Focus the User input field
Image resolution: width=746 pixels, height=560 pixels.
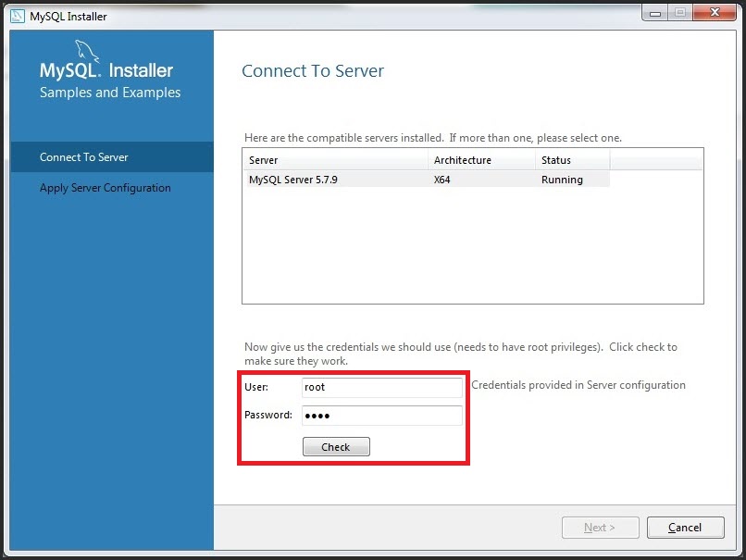[x=382, y=387]
